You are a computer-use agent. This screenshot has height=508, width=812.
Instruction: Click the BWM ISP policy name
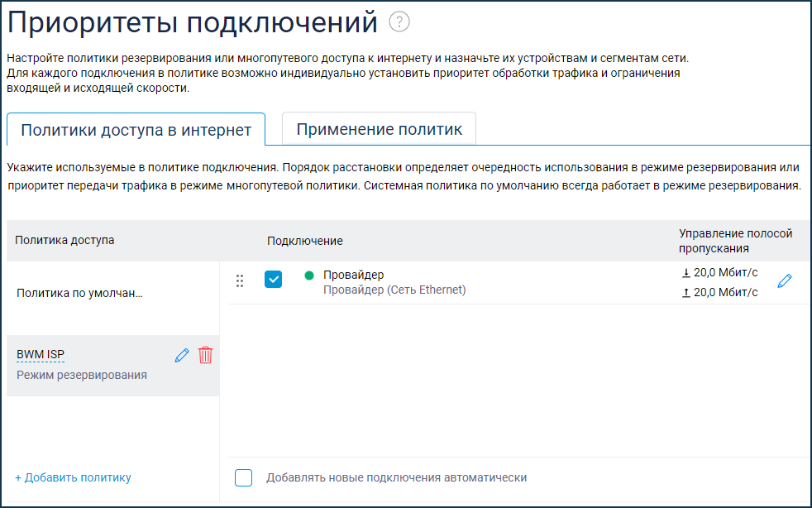41,355
